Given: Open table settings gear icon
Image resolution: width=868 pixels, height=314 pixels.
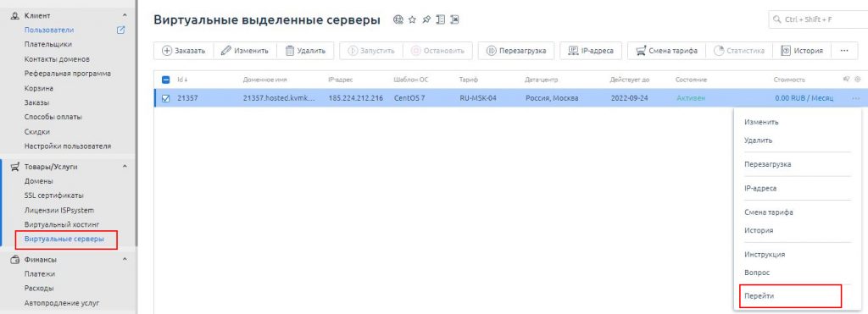Looking at the screenshot, I should [x=858, y=79].
